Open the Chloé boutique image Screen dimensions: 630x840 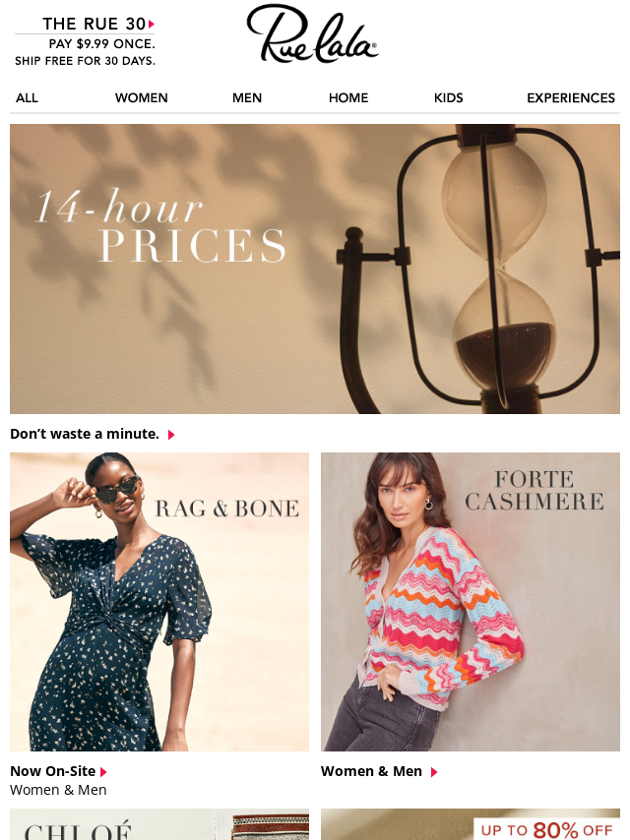coord(159,824)
